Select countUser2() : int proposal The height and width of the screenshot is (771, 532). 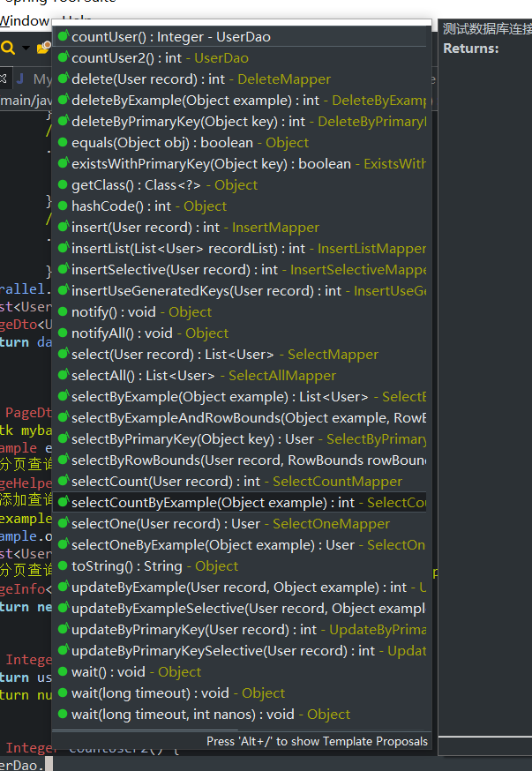tap(239, 58)
